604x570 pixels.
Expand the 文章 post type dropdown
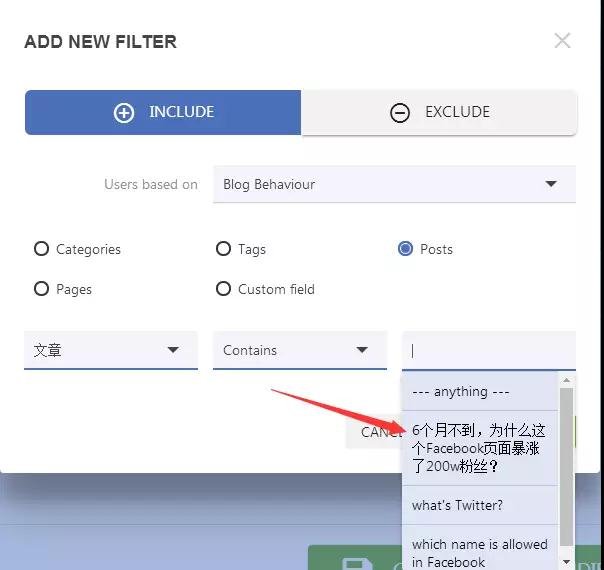pyautogui.click(x=110, y=350)
